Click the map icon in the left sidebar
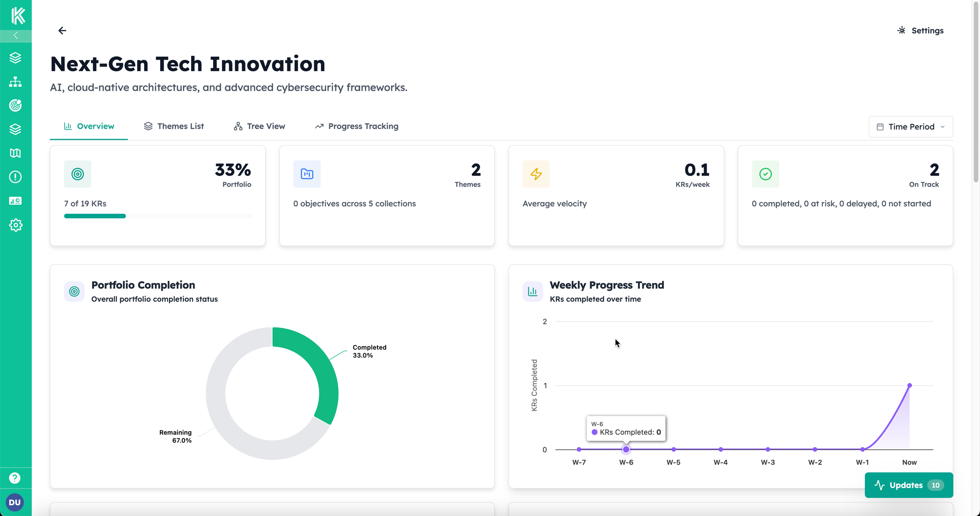 pyautogui.click(x=16, y=153)
